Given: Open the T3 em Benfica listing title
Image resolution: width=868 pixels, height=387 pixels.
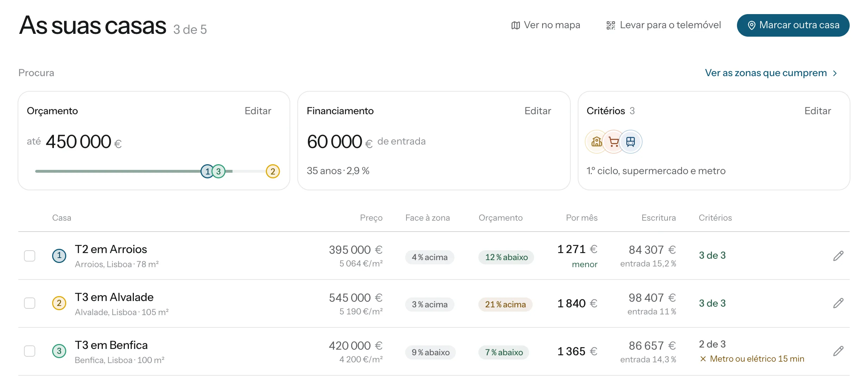Looking at the screenshot, I should pyautogui.click(x=111, y=345).
